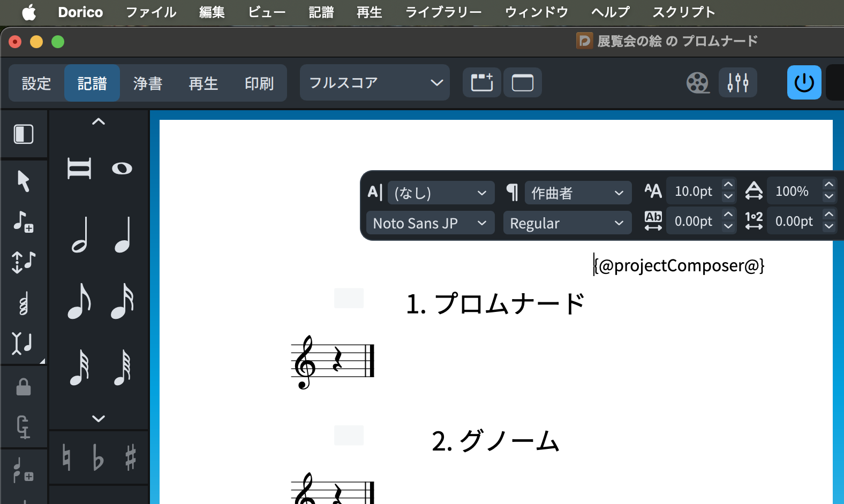This screenshot has width=844, height=504.
Task: Open the Video window
Action: tap(697, 83)
